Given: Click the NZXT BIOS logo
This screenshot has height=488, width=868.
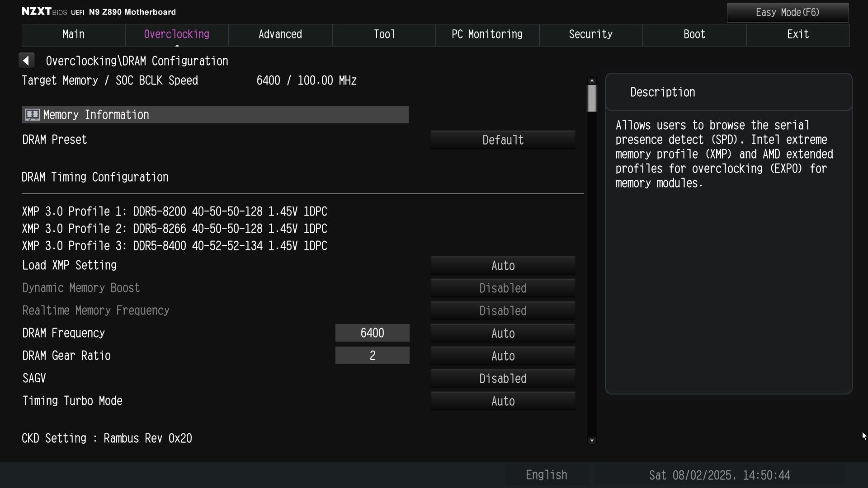Looking at the screenshot, I should click(x=44, y=12).
